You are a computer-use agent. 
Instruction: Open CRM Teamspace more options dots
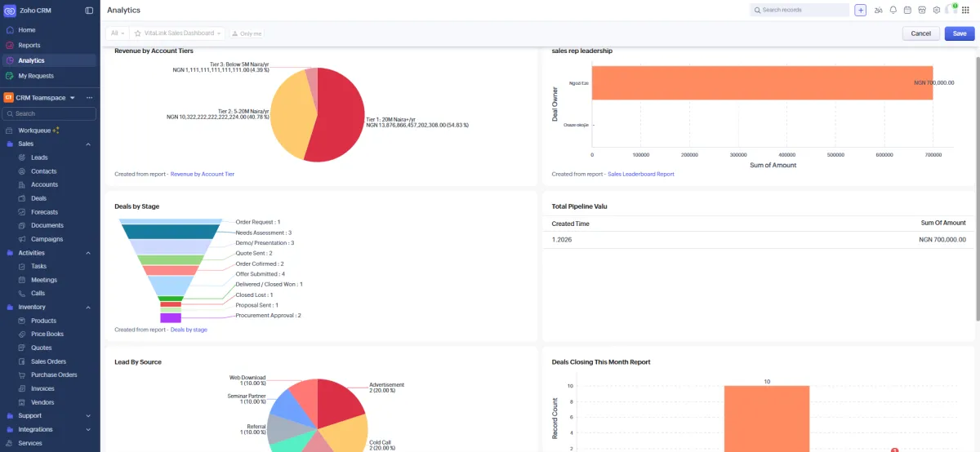pos(89,98)
